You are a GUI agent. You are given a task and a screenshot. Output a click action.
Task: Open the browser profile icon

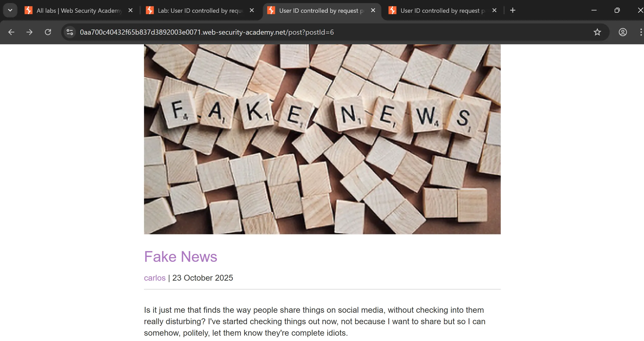pos(623,32)
